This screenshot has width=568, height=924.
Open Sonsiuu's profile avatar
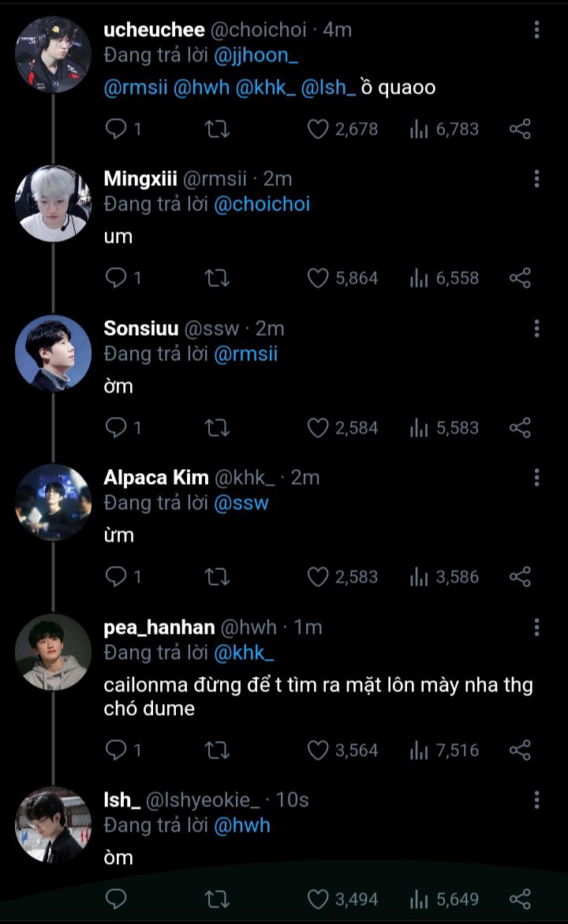tap(53, 353)
